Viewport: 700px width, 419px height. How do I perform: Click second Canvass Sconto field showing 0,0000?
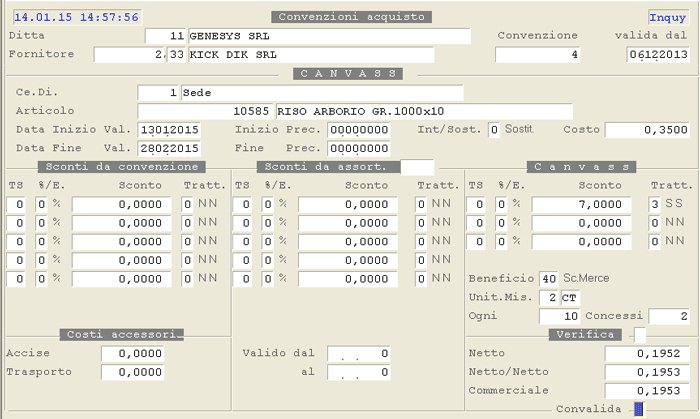(581, 223)
